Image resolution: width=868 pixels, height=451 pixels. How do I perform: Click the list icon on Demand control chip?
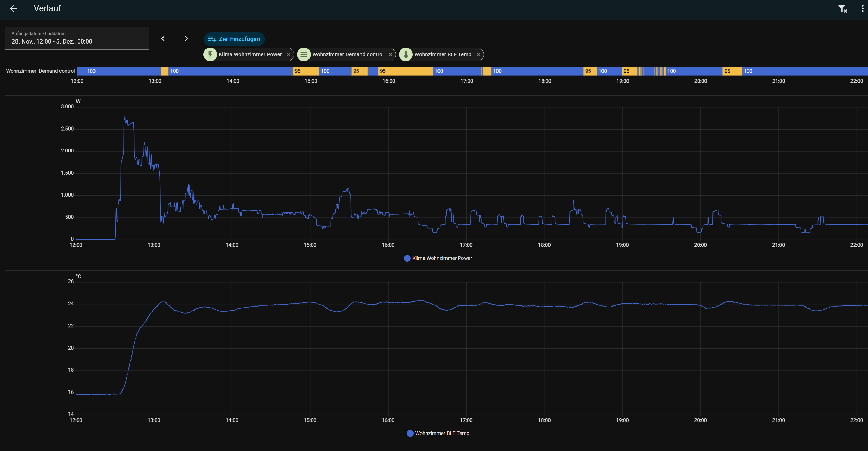[304, 55]
